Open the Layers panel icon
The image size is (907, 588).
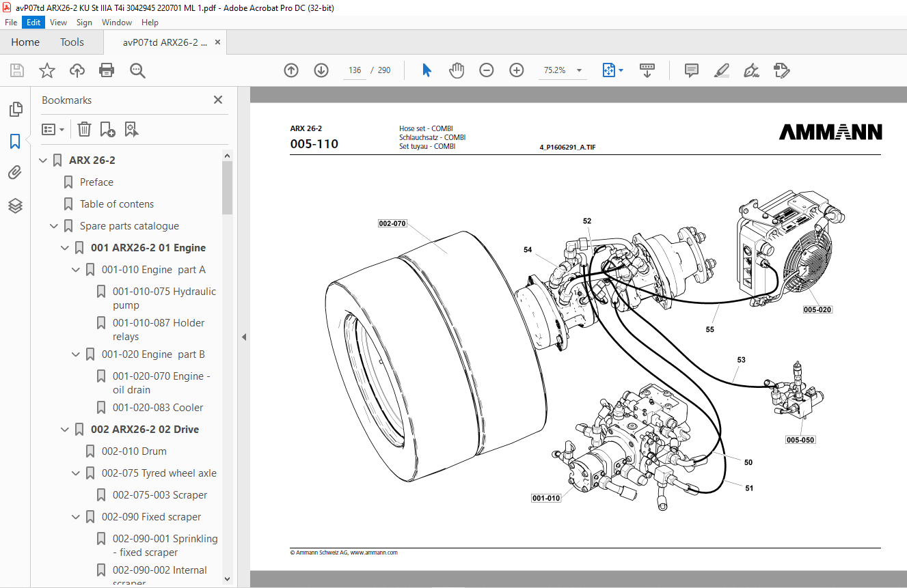[15, 206]
